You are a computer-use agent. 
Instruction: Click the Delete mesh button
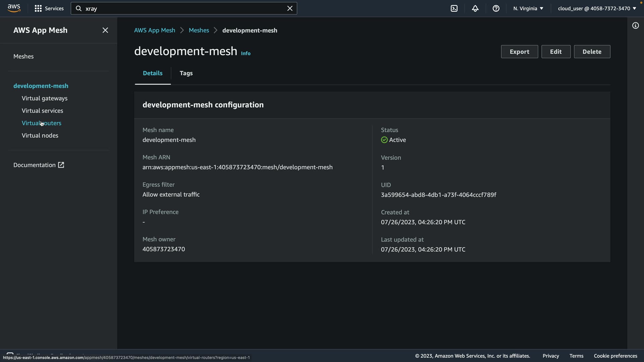pyautogui.click(x=592, y=52)
